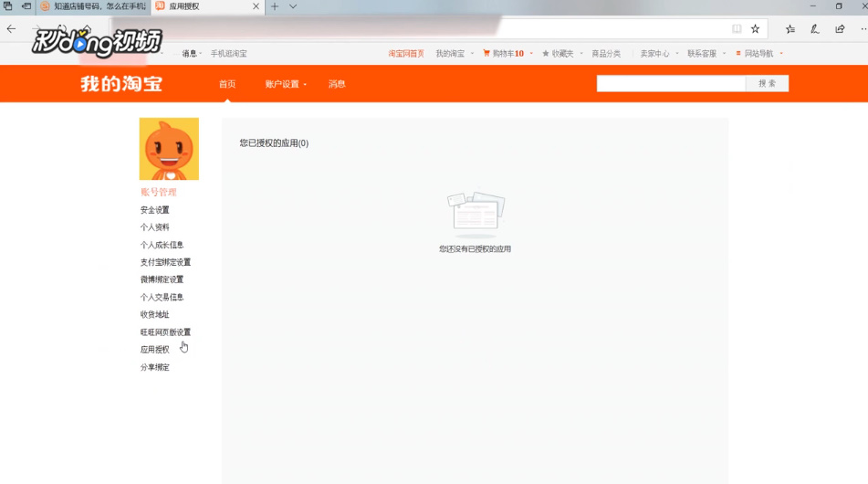868x484 pixels.
Task: Open a new browser tab
Action: pyautogui.click(x=275, y=6)
